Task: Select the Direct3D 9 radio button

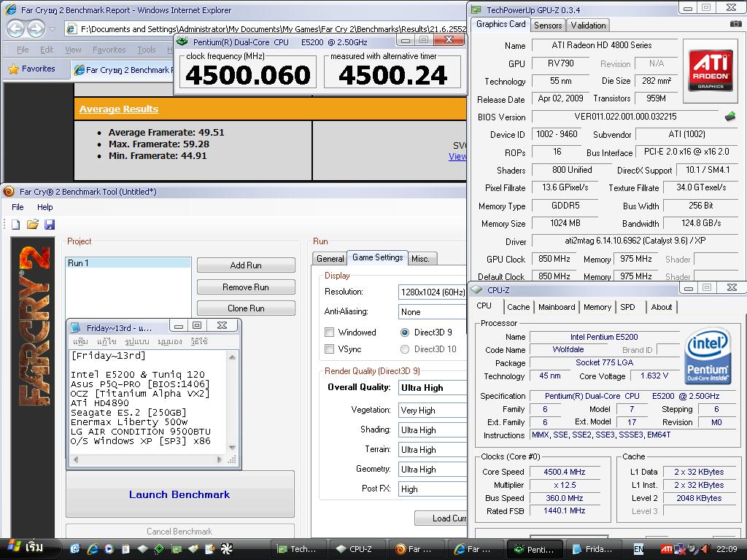Action: click(405, 332)
